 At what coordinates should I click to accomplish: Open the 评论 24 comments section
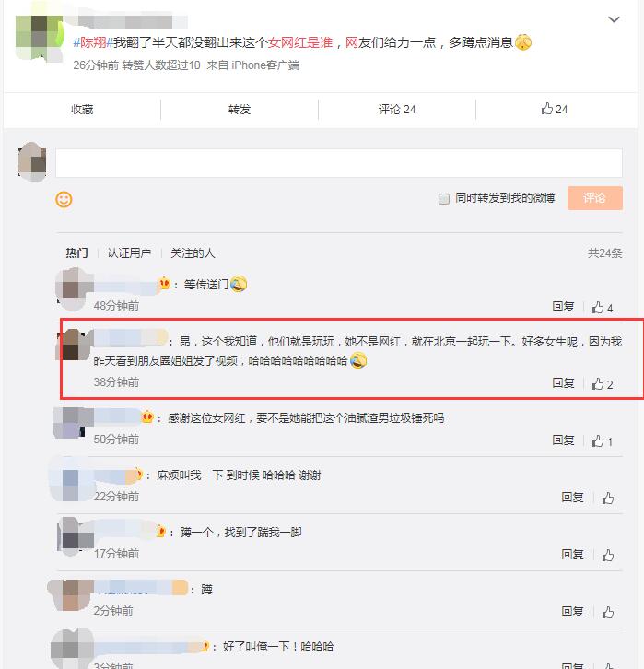click(397, 110)
